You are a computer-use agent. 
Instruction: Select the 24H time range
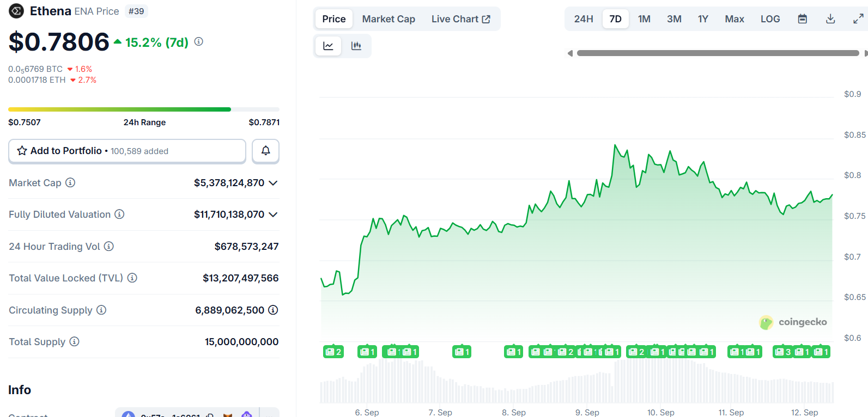pos(584,19)
